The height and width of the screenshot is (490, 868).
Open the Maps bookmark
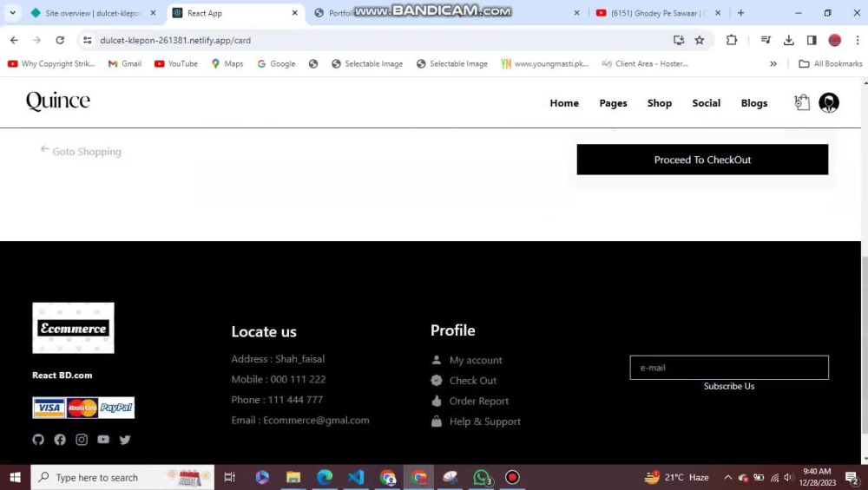click(x=227, y=63)
